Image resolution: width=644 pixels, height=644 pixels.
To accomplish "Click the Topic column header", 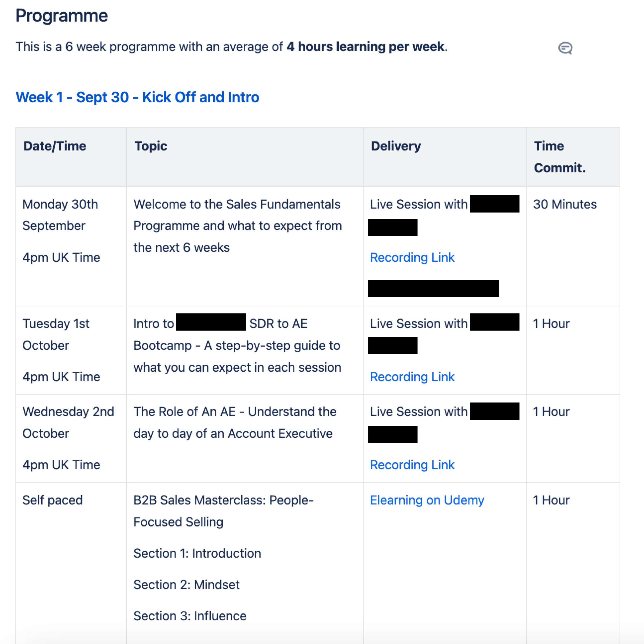I will click(151, 146).
